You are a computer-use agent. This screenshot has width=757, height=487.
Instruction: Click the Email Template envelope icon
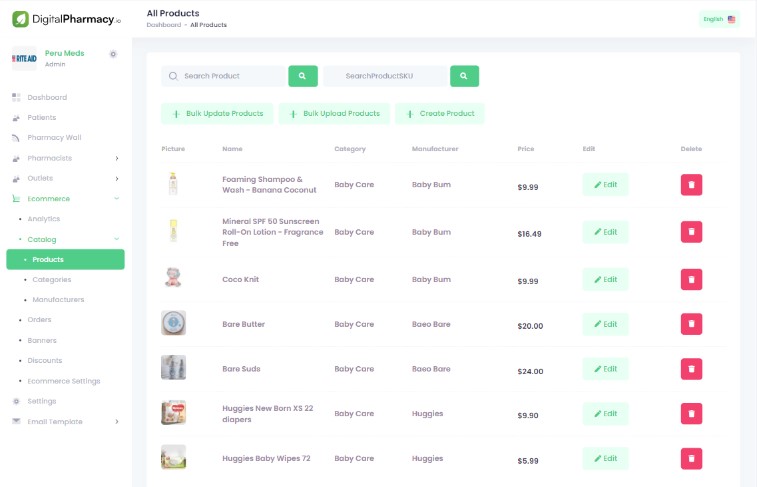(16, 421)
